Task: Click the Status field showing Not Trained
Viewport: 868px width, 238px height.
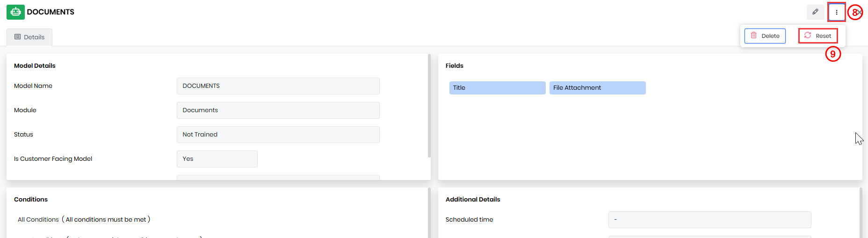Action: pyautogui.click(x=278, y=135)
